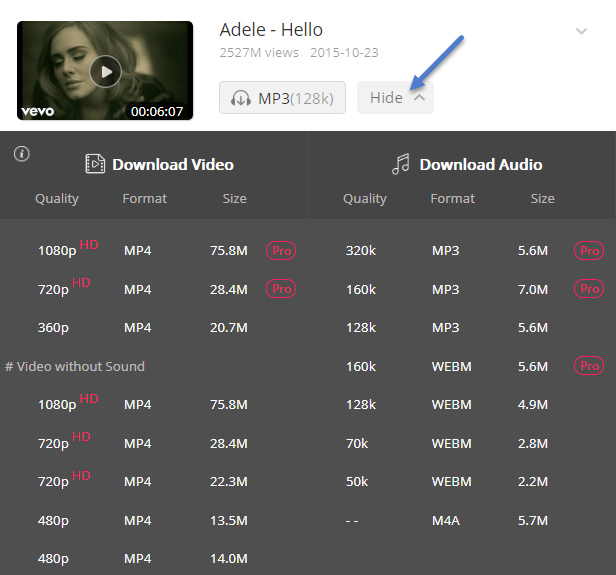Viewport: 616px width, 575px height.
Task: Click the Adele - Hello video title
Action: 271,30
